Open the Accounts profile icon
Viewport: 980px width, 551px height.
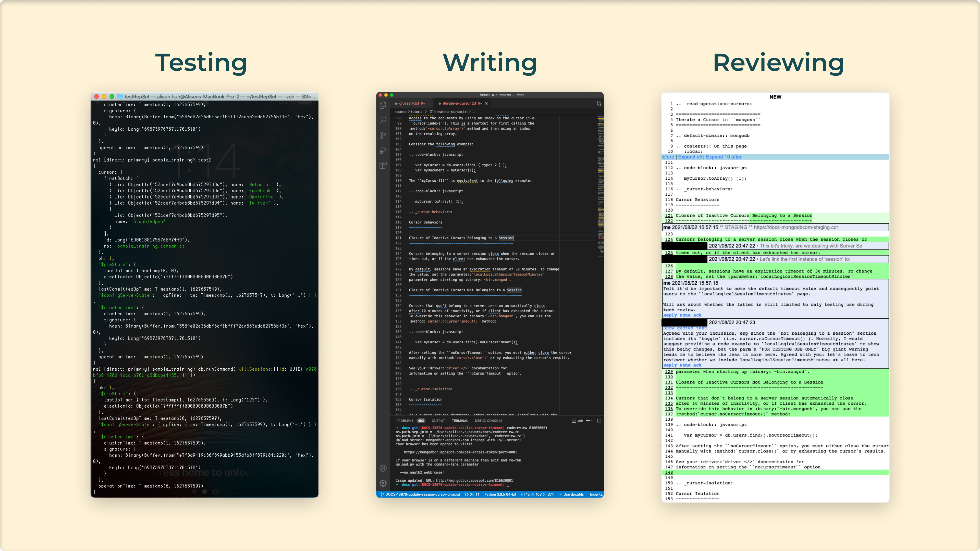383,468
